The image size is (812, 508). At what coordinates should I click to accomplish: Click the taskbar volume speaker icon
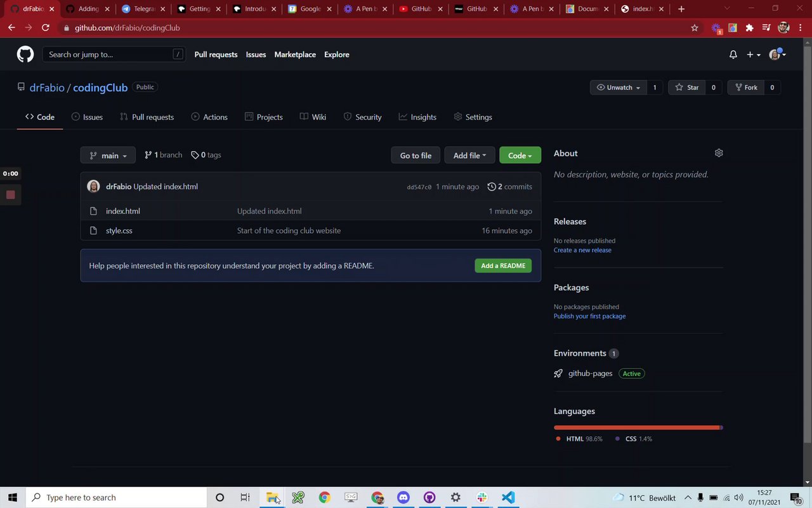coord(738,497)
